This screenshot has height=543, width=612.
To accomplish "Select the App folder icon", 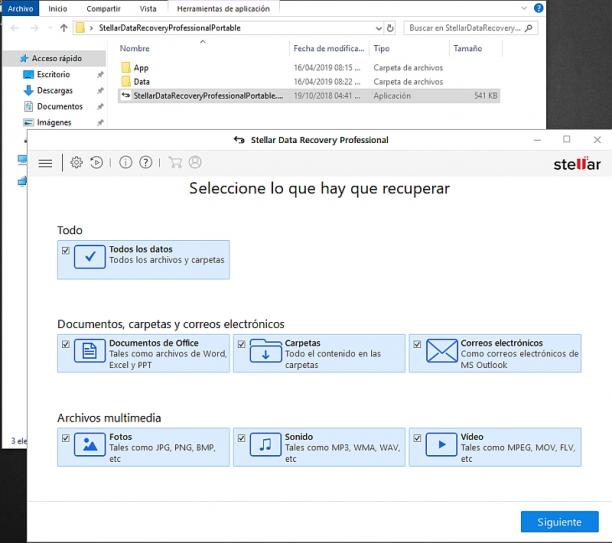I will (126, 68).
